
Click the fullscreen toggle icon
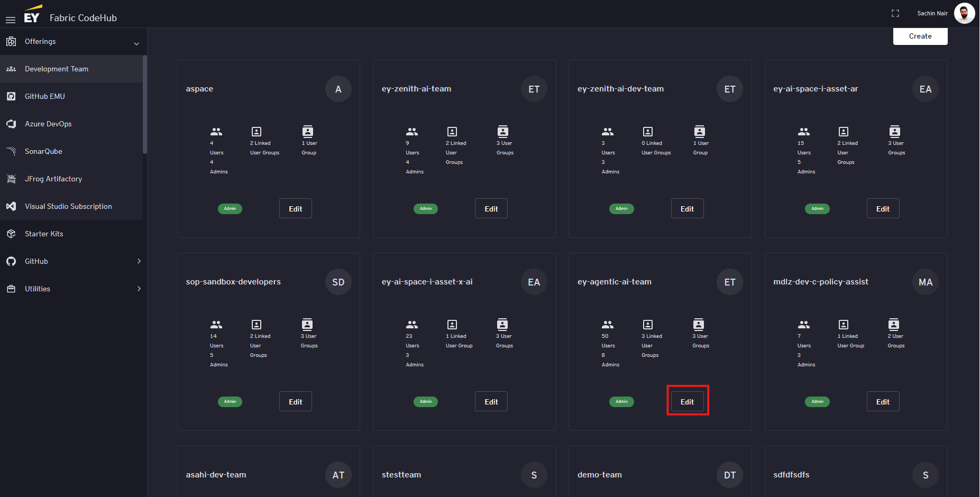895,13
